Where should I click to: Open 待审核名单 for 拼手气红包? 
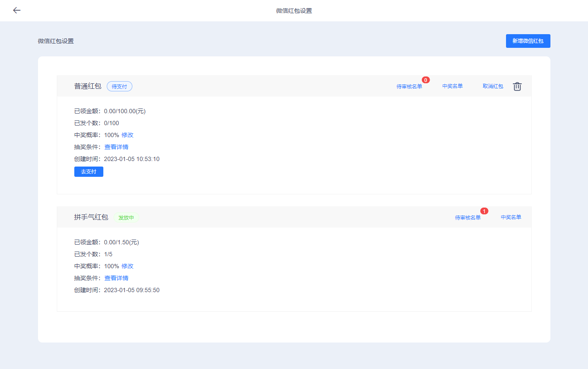[468, 217]
